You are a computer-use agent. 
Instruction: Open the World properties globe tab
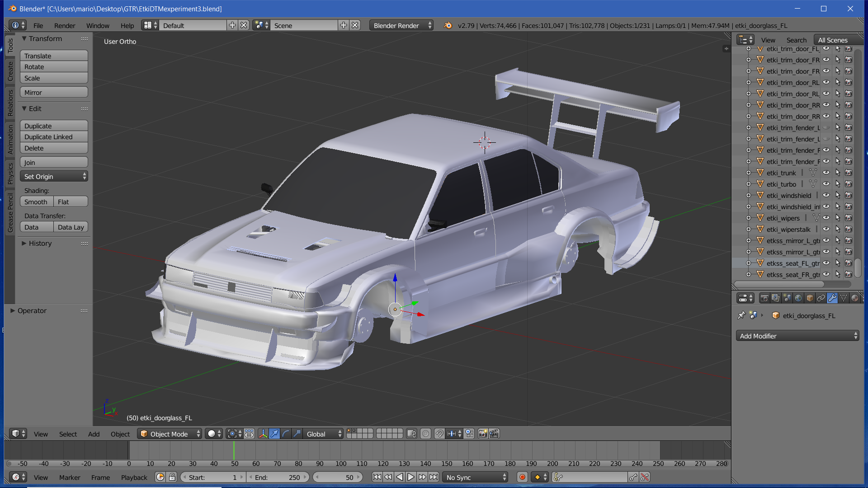coord(798,298)
